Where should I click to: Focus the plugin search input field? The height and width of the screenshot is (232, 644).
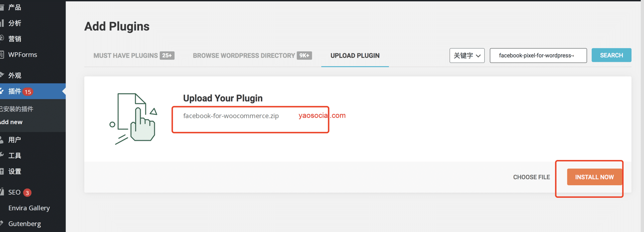point(538,56)
